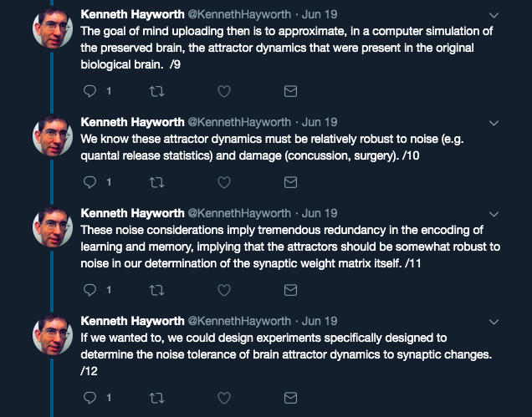Open @KennethHayworth handle on the /11 tweet

coord(239,213)
